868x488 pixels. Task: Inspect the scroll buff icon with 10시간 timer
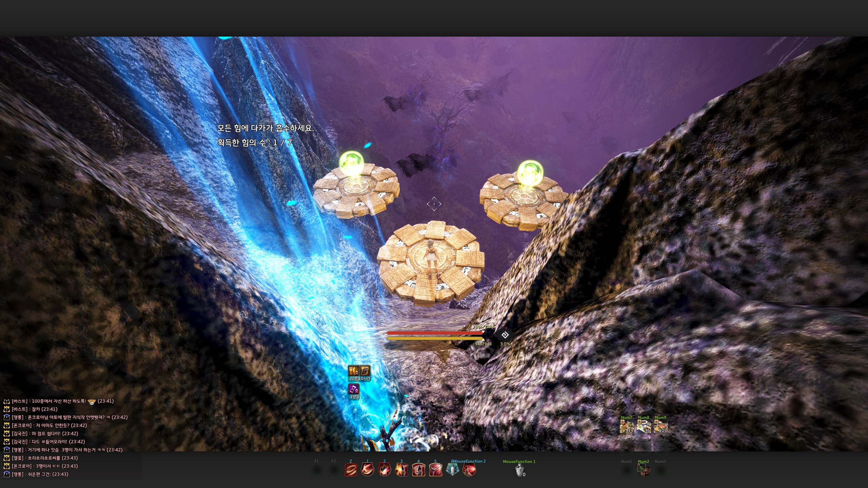pyautogui.click(x=365, y=371)
